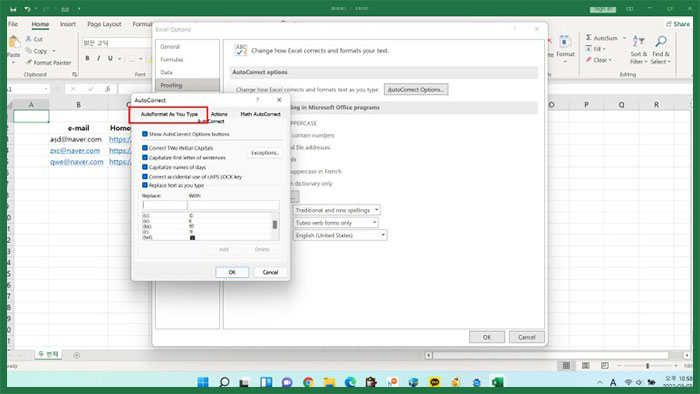Click the Find & Select magnifier icon
Screen dimensions: 700x394
tap(661, 42)
